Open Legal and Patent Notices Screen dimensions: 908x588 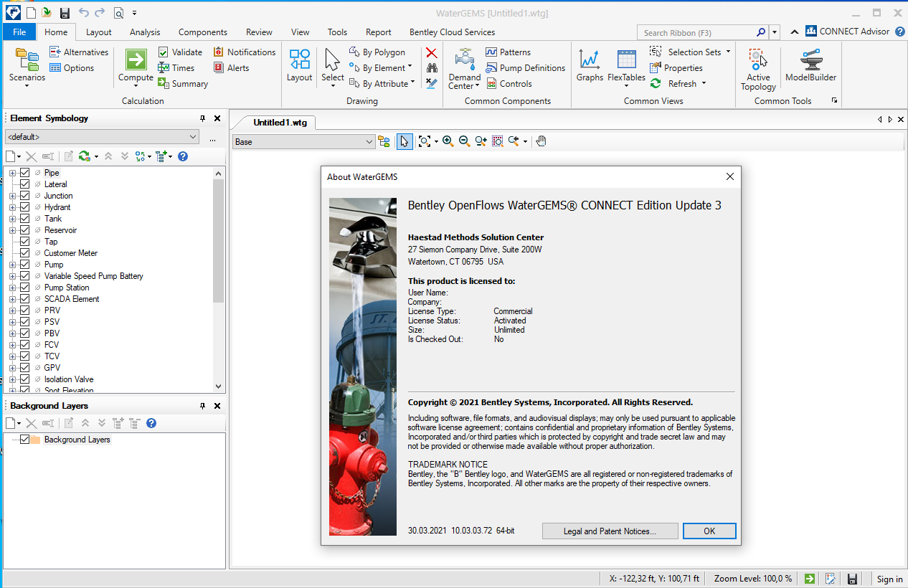click(x=610, y=531)
